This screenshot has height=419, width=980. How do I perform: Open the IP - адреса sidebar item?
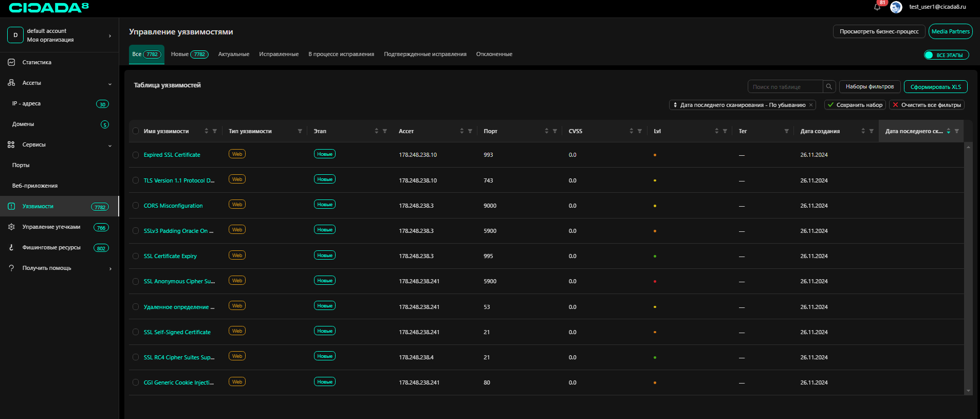59,103
